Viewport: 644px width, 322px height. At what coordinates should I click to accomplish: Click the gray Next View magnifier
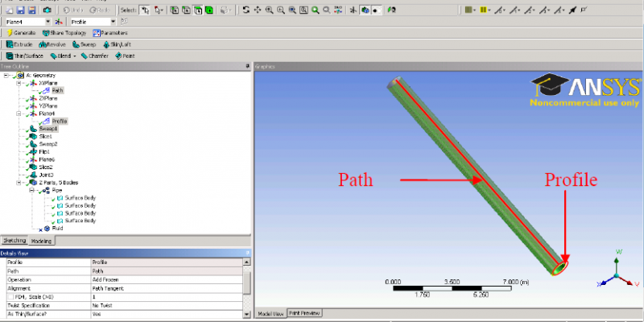coord(327,10)
